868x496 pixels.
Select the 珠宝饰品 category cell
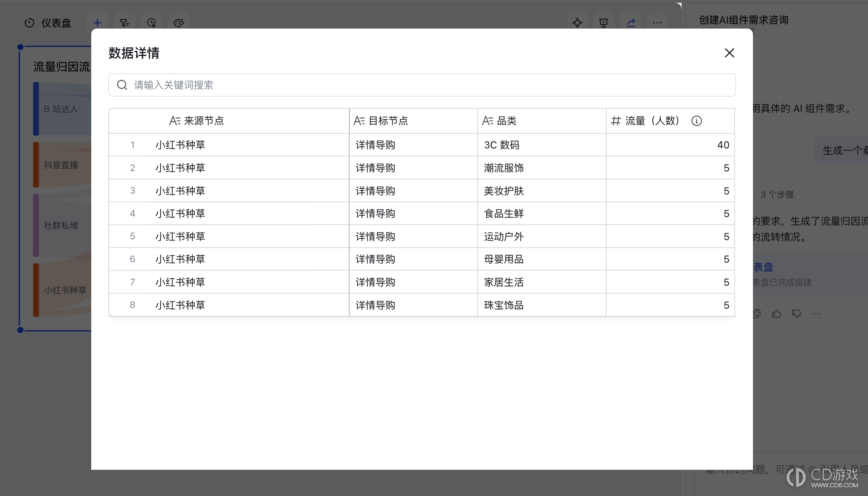542,305
